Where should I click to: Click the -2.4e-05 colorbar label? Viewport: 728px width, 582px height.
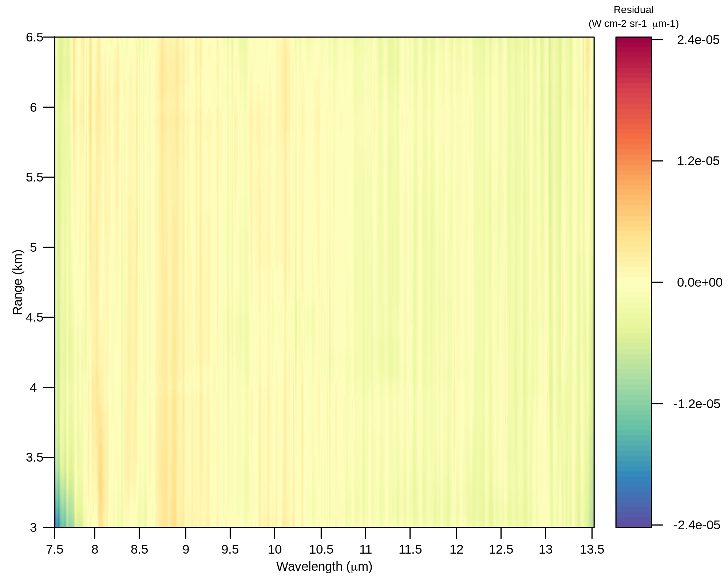[x=696, y=525]
